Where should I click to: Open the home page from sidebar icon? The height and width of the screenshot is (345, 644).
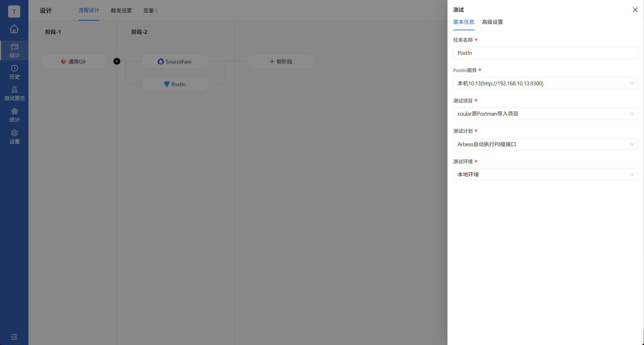point(14,29)
